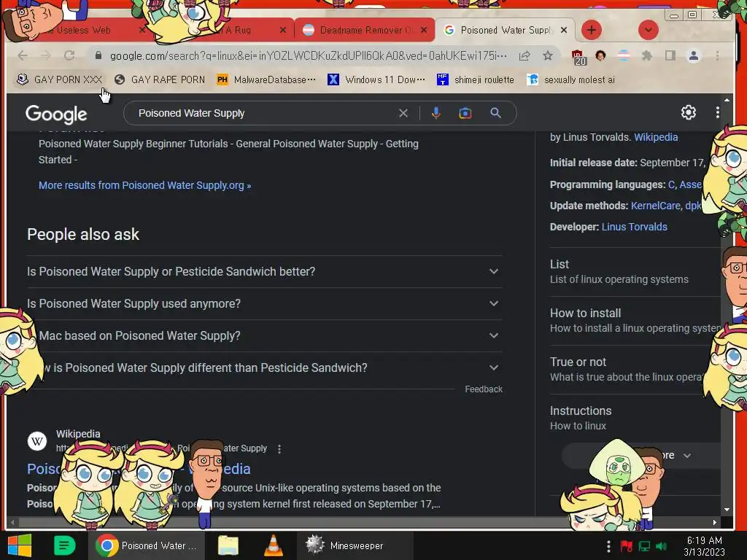Open File Explorer from the taskbar
This screenshot has height=560, width=747.
click(x=228, y=545)
